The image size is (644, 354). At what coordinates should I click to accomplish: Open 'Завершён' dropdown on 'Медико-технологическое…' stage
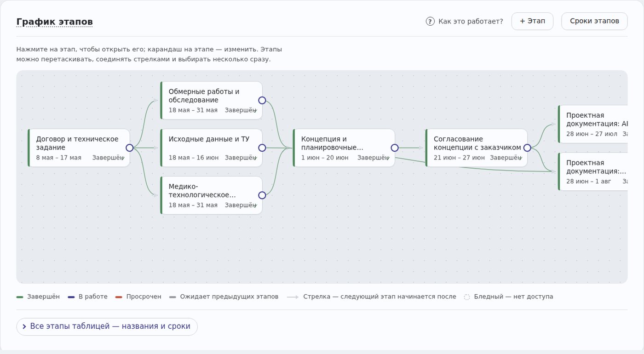[x=241, y=205]
